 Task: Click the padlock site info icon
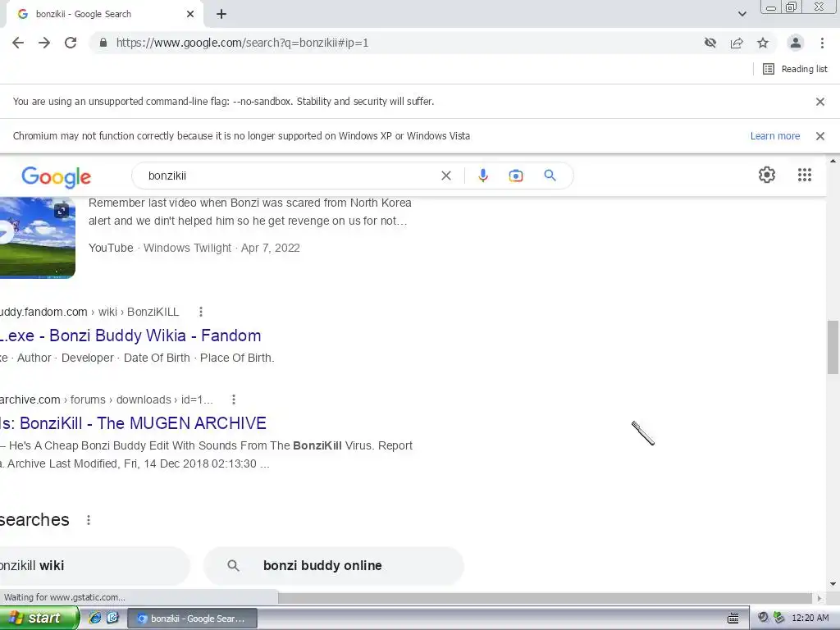coord(103,43)
